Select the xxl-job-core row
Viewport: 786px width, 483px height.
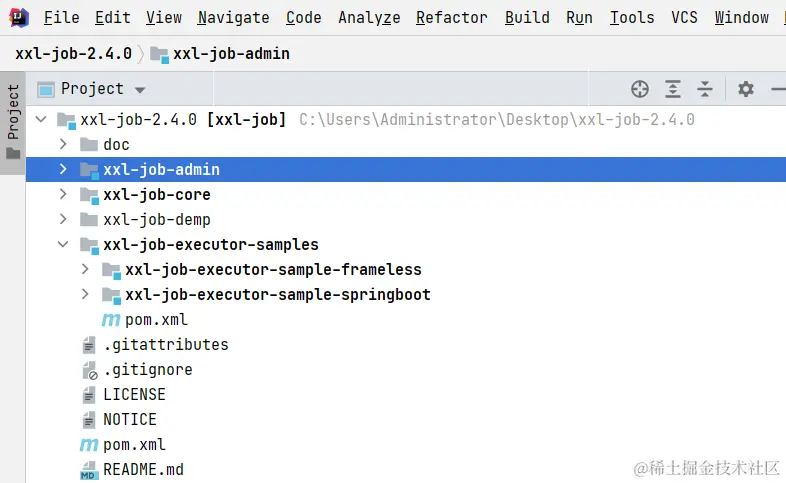click(x=406, y=194)
